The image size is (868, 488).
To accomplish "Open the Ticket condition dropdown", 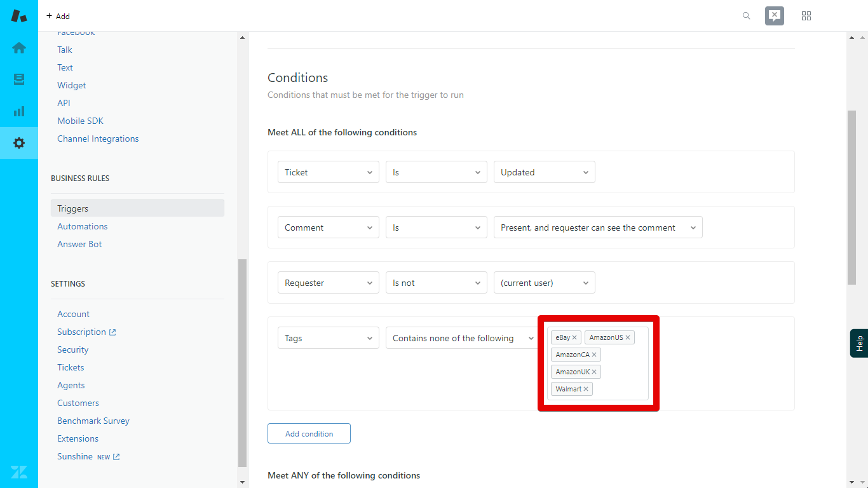I will (x=328, y=172).
